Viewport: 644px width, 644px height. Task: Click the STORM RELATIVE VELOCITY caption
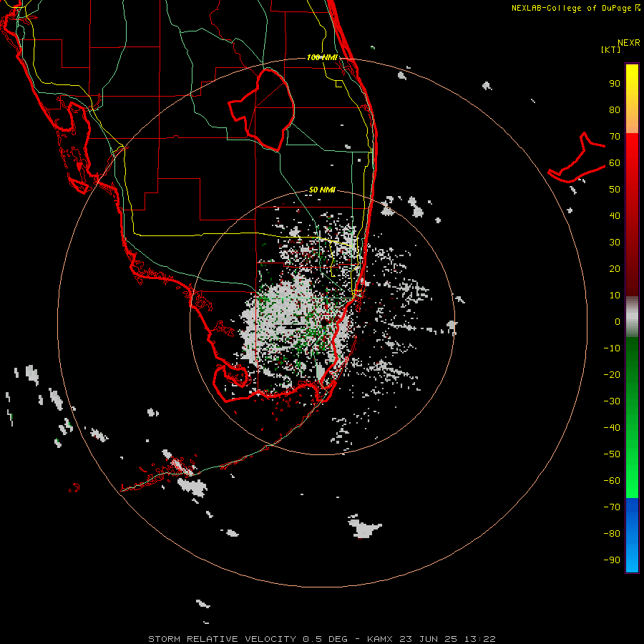click(x=322, y=639)
